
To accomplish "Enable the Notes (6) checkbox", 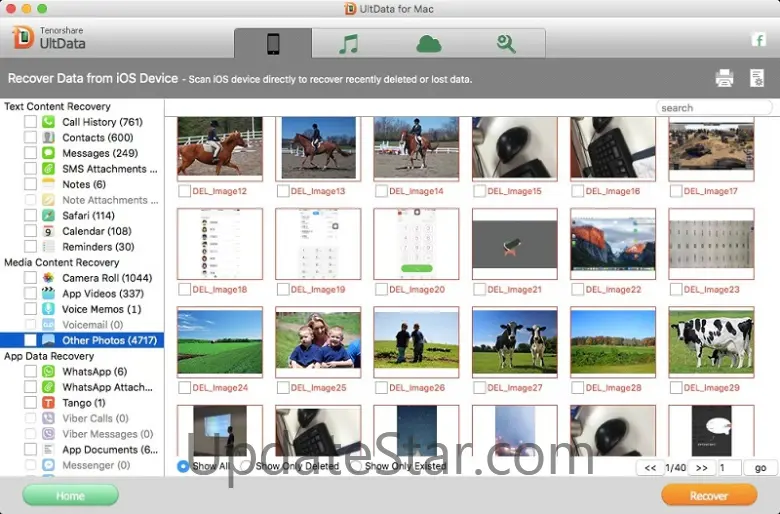I will point(31,184).
